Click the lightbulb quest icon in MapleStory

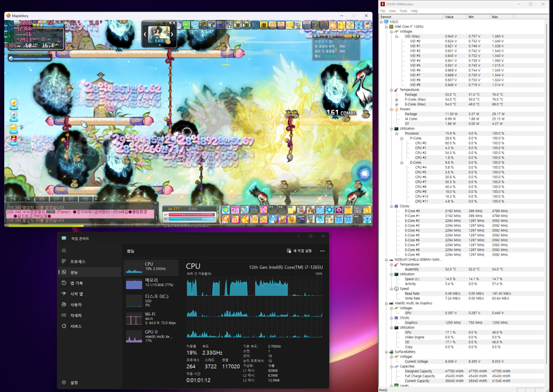14,104
